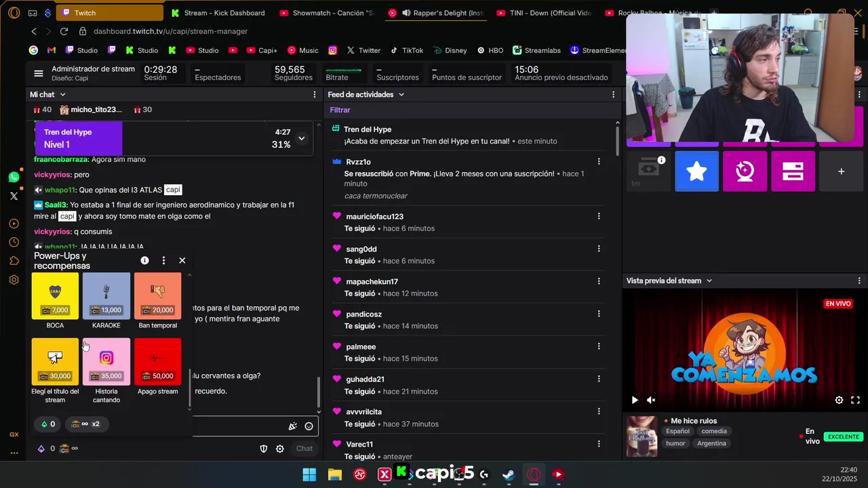Image resolution: width=868 pixels, height=488 pixels.
Task: Open stream preview settings gear
Action: (839, 401)
